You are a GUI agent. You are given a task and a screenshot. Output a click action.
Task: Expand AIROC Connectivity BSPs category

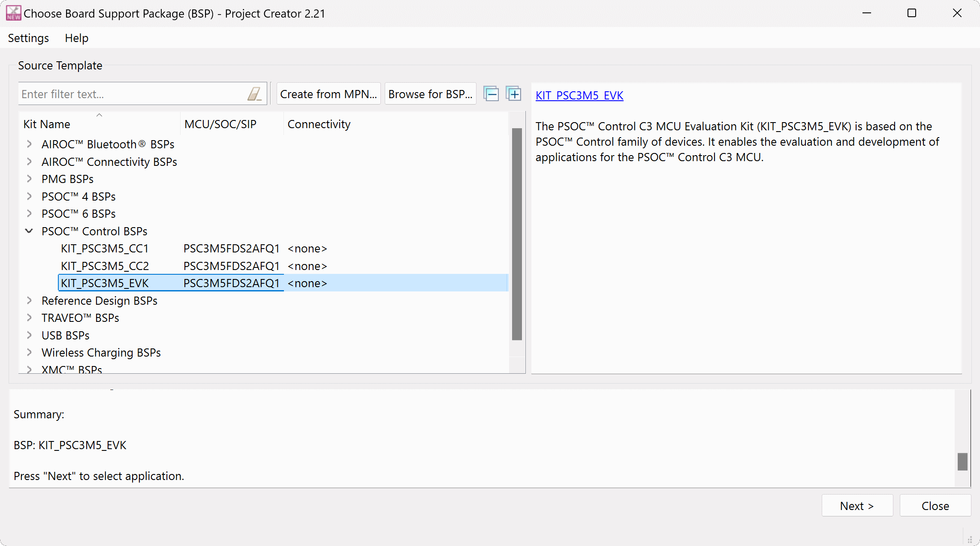coord(29,162)
